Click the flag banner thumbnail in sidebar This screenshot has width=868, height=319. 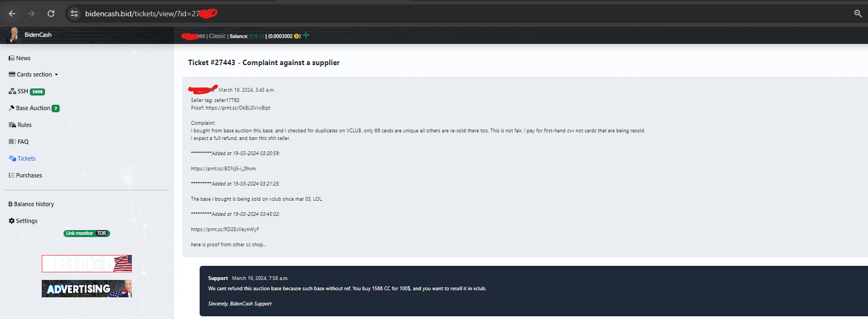pos(87,264)
